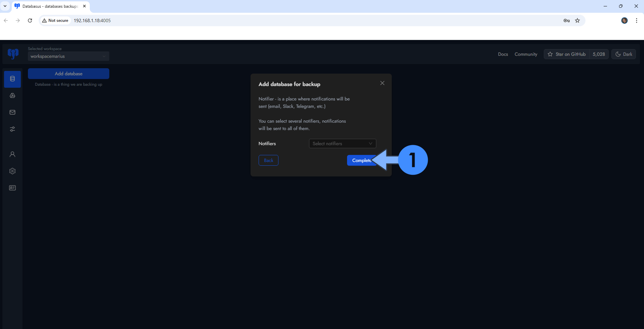
Task: Open the ID card sidebar icon
Action: [12, 188]
